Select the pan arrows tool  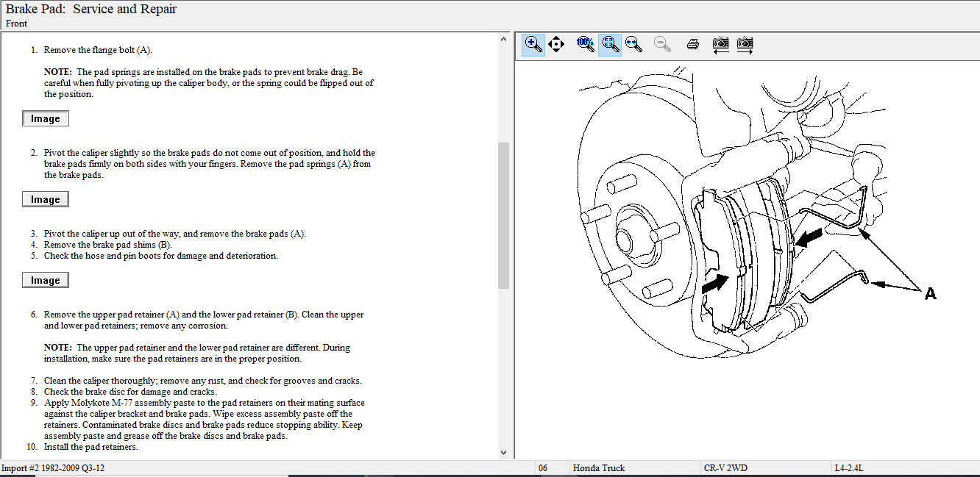click(556, 44)
